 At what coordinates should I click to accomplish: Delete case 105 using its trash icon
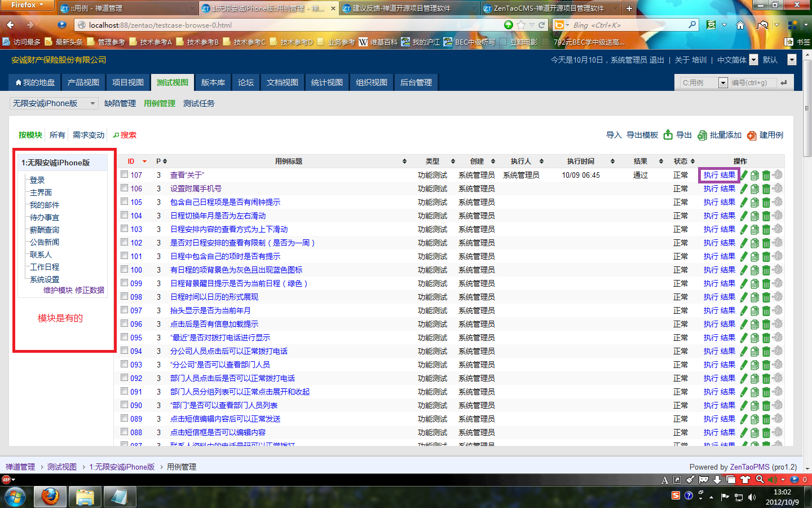[766, 203]
